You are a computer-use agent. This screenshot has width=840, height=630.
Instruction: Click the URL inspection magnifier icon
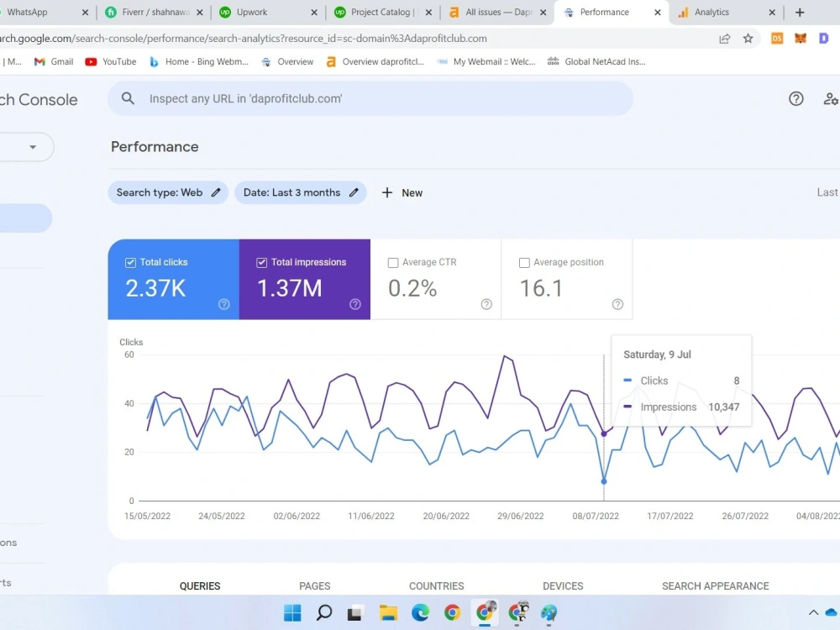click(x=128, y=98)
